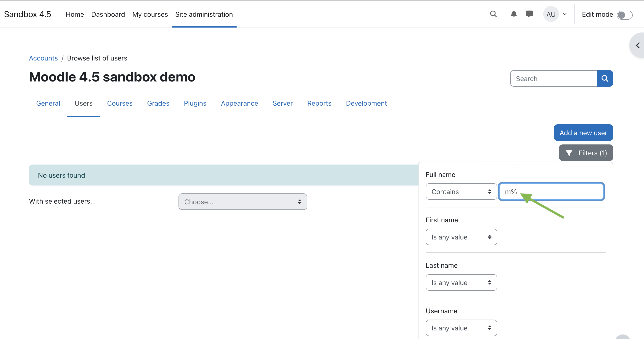The image size is (644, 339).
Task: Go to Sandbox 4.5 home logo
Action: (x=28, y=14)
